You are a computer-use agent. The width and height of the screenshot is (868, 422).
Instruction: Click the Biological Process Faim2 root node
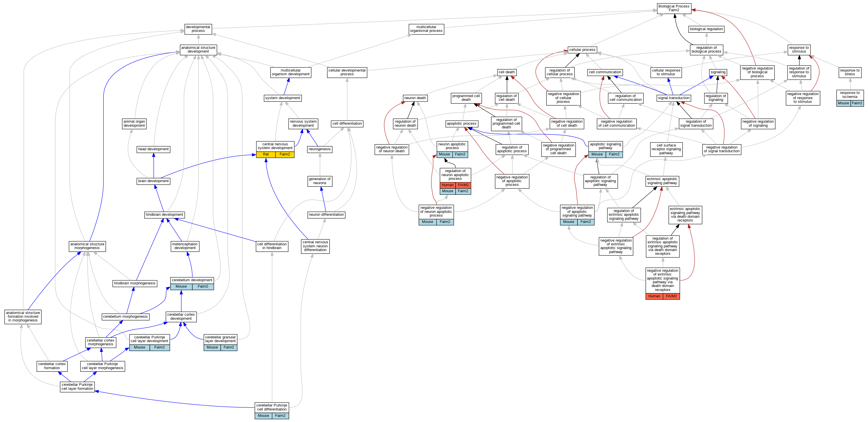(674, 8)
